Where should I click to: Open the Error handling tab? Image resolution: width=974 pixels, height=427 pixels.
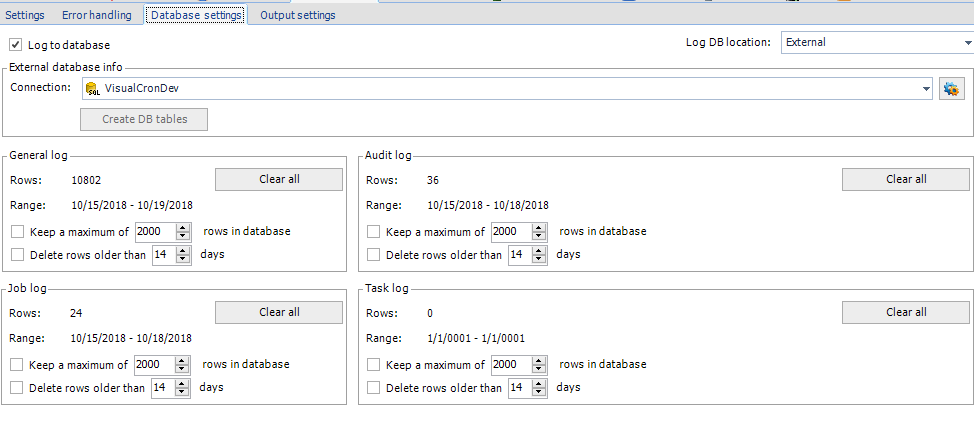[x=97, y=15]
